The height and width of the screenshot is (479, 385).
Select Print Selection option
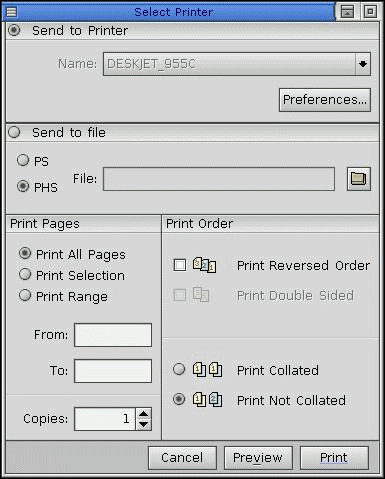(25, 274)
